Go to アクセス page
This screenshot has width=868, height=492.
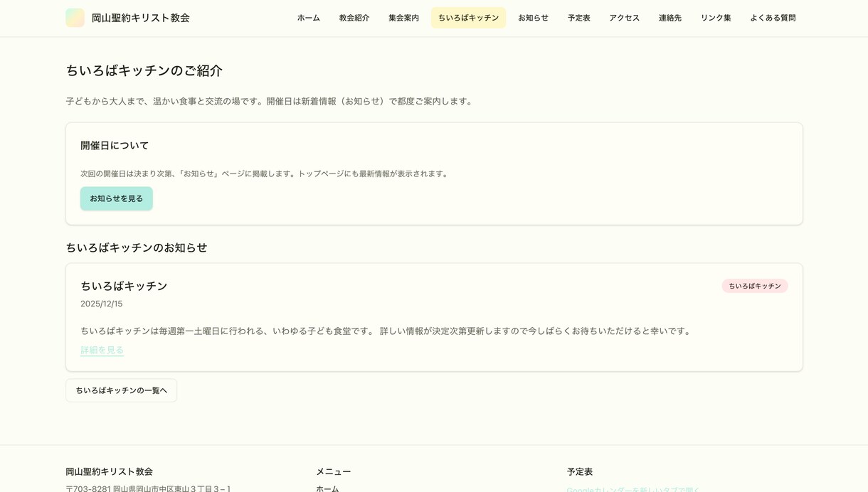pyautogui.click(x=624, y=18)
